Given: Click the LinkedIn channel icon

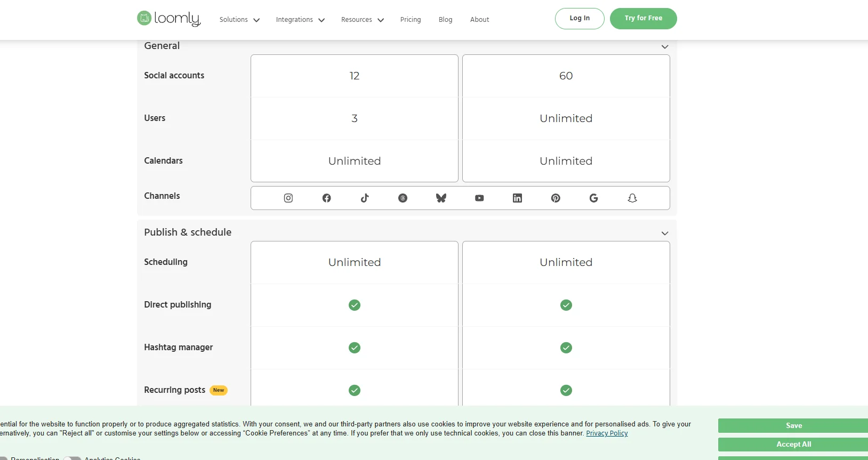Looking at the screenshot, I should pos(517,198).
